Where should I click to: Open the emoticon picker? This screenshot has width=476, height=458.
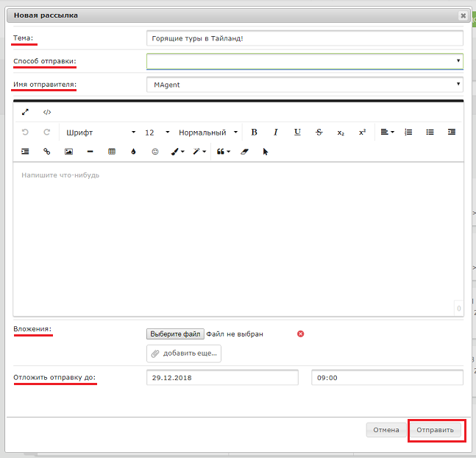tap(155, 152)
